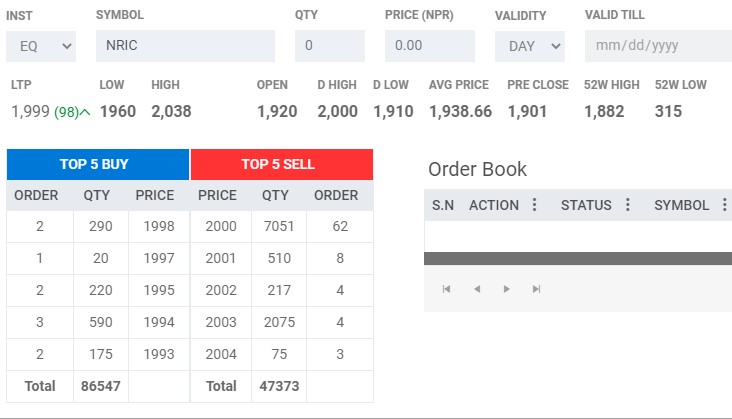Go to last page of Order Book
The height and width of the screenshot is (419, 732).
[x=537, y=289]
